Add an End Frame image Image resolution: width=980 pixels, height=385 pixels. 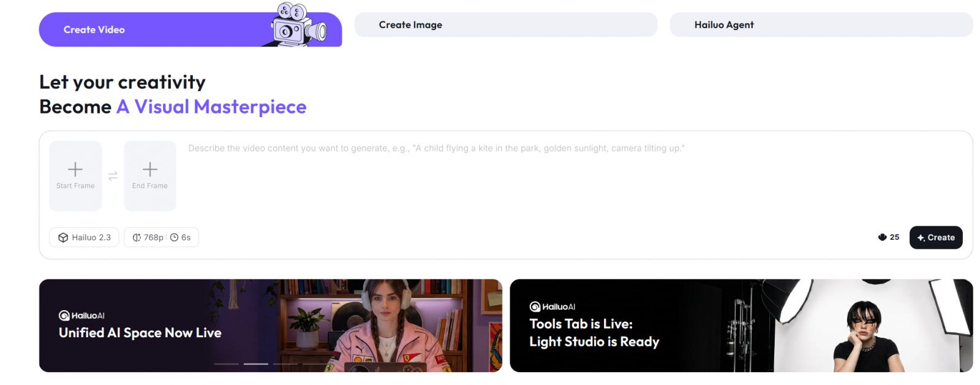(x=150, y=176)
